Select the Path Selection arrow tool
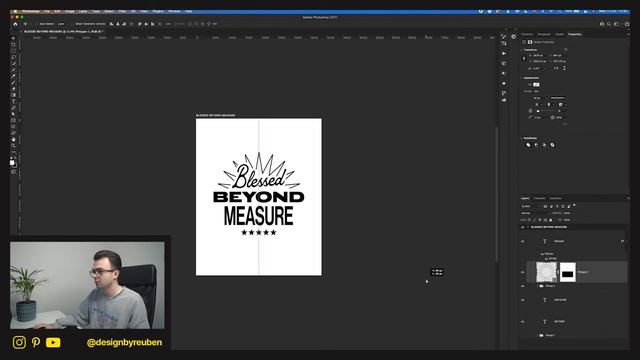This screenshot has height=360, width=640. click(13, 114)
